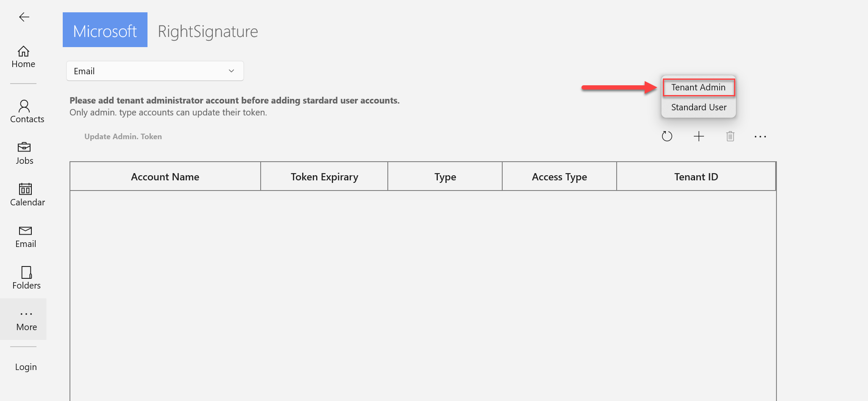
Task: Go back using the back arrow
Action: pos(24,17)
